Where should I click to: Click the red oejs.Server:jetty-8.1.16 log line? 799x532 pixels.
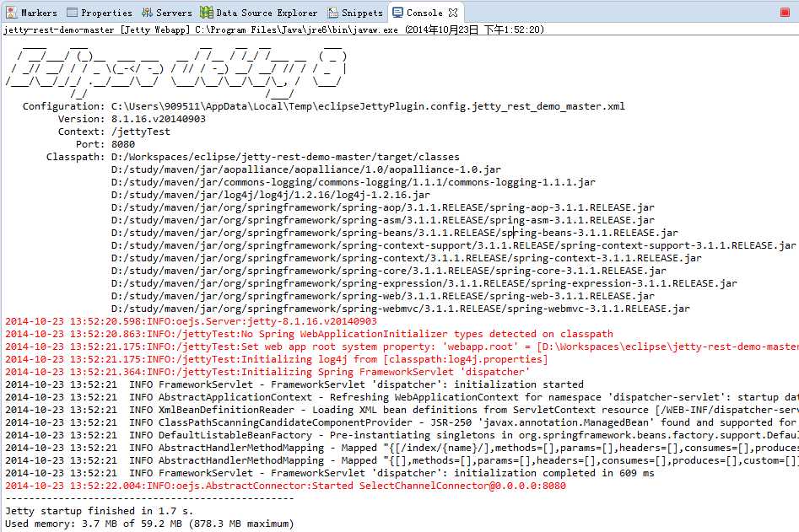click(x=191, y=322)
